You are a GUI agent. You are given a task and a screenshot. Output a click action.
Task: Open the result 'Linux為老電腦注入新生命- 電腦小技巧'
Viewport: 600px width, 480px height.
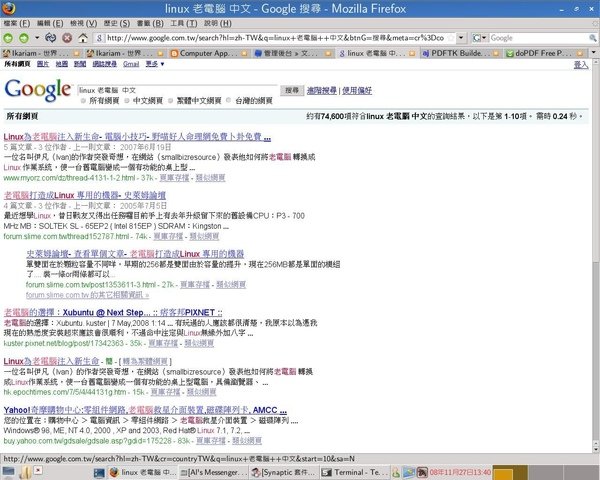[x=137, y=137]
